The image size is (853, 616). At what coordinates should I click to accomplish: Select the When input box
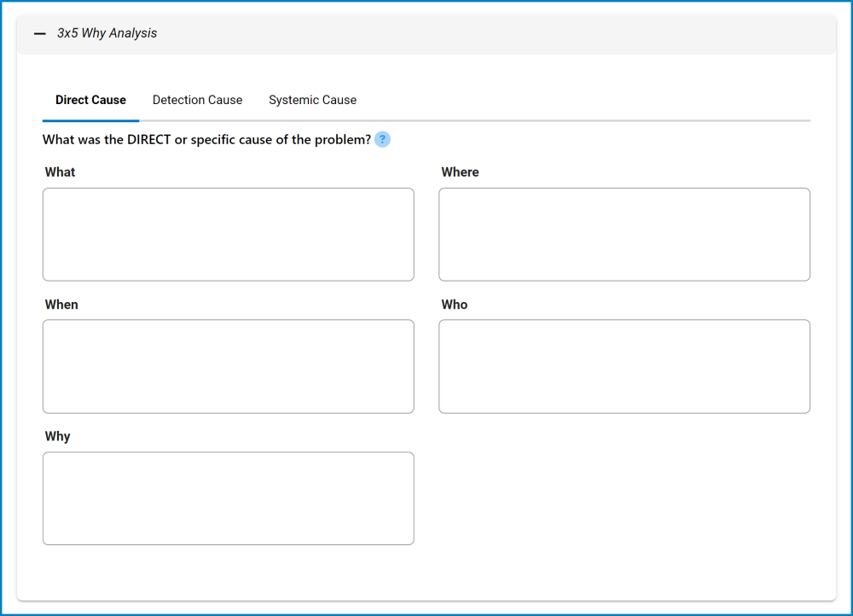tap(228, 366)
